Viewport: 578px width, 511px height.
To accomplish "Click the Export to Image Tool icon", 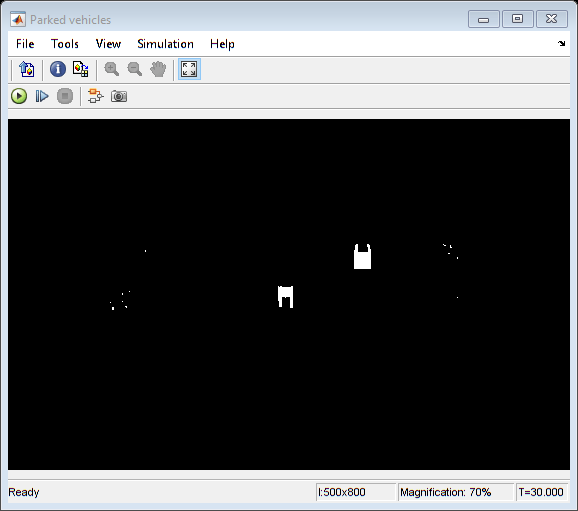I will pos(27,69).
